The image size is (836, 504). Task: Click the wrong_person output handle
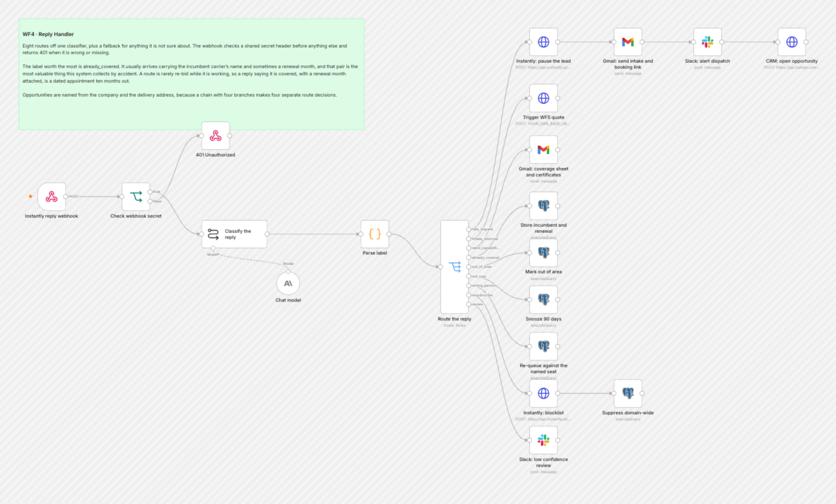tap(468, 285)
